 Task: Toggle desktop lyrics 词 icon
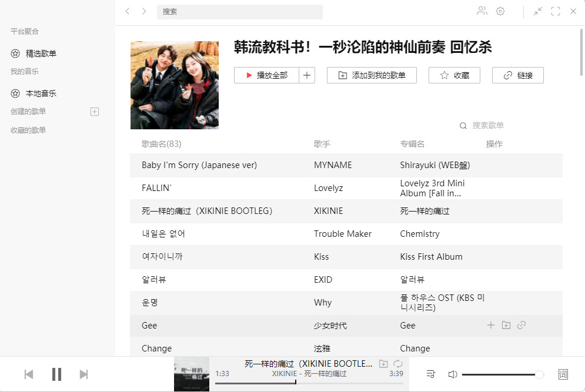[563, 374]
